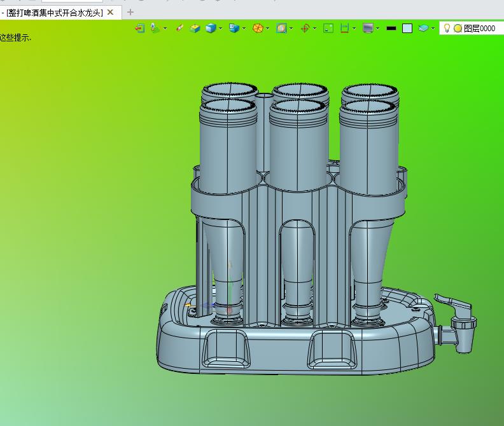Expand the orange sphere icon dropdown

coord(267,28)
